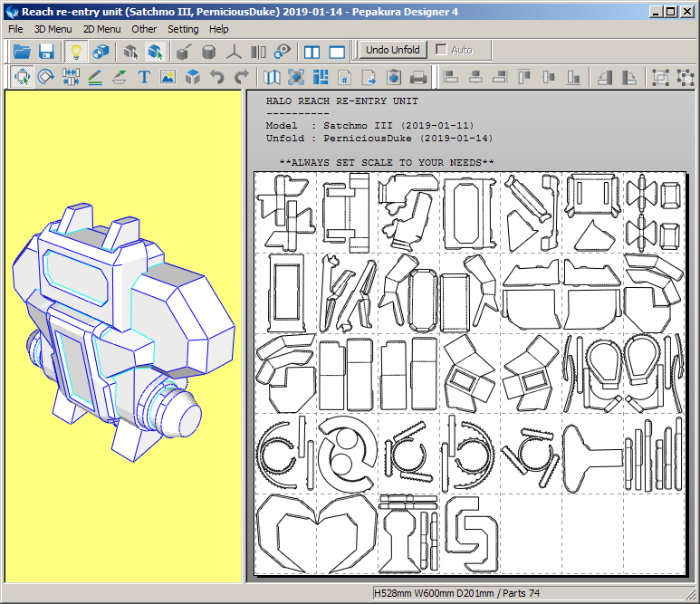Click the page number icon
The height and width of the screenshot is (604, 700).
[x=345, y=77]
